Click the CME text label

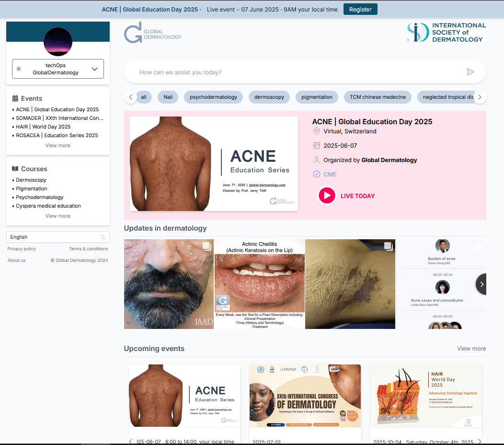click(330, 175)
